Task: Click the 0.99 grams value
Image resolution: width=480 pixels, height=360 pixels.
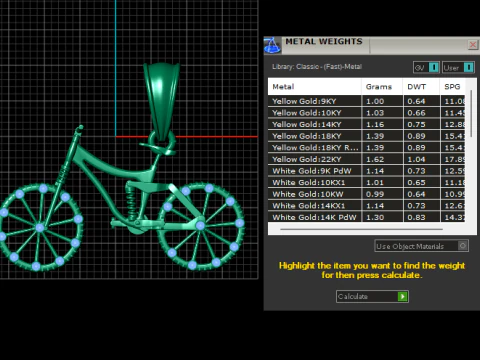Action: (x=375, y=194)
